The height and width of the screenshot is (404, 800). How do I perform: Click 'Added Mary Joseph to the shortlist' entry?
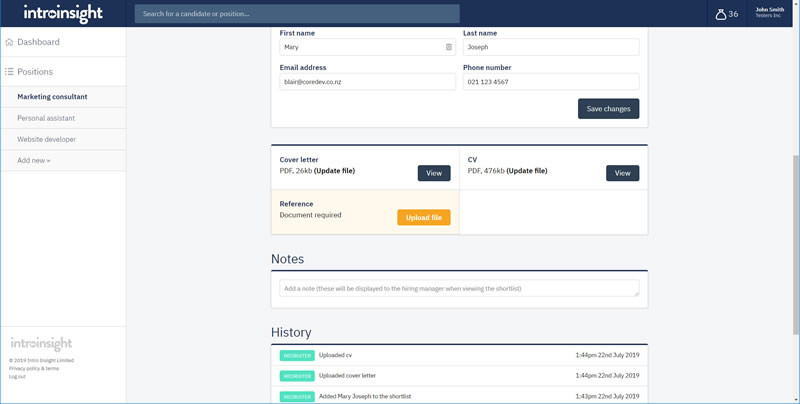pos(365,396)
